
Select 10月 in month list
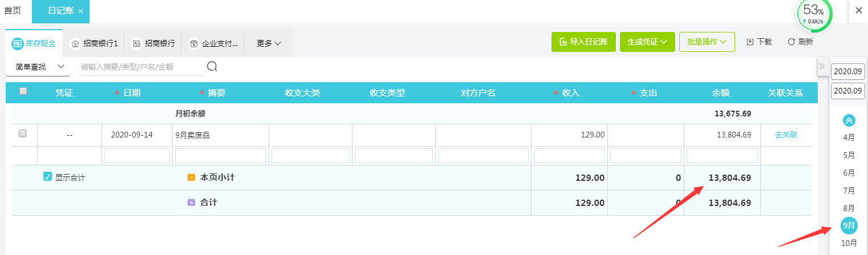[x=849, y=244]
